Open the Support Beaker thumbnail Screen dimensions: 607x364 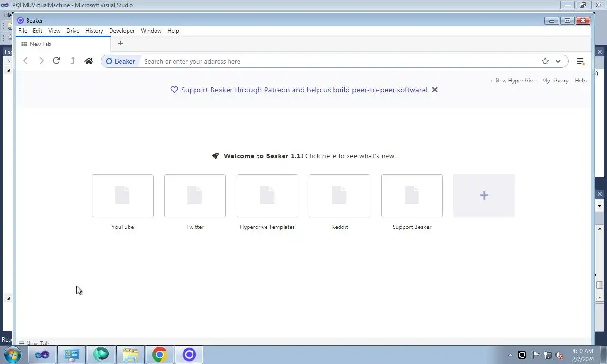tap(412, 196)
